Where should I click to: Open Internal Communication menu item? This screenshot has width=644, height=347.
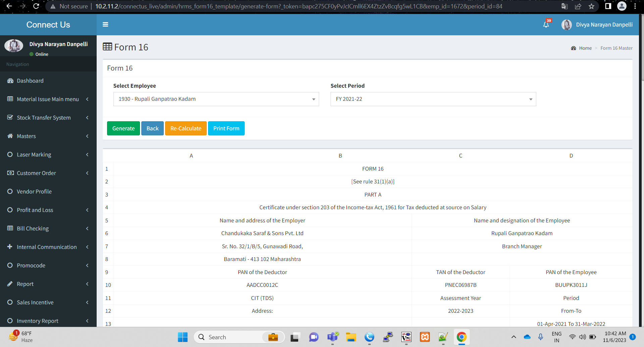pos(48,247)
